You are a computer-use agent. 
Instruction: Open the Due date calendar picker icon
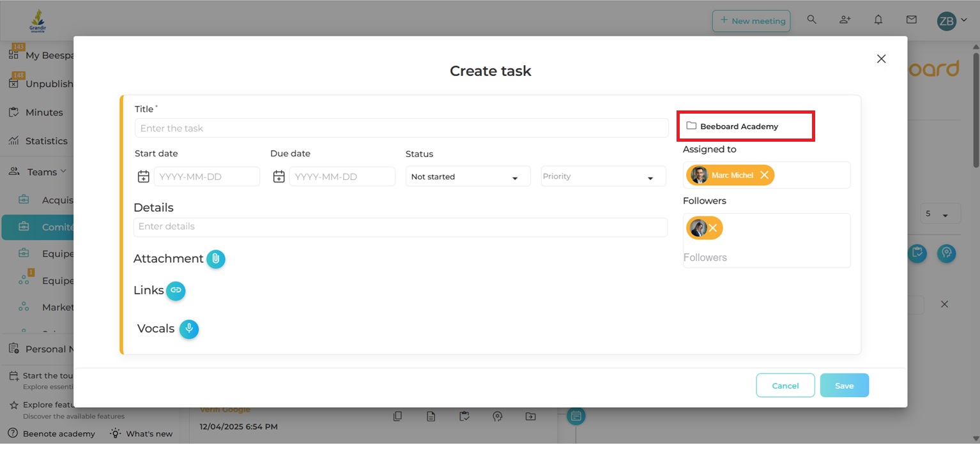[279, 176]
